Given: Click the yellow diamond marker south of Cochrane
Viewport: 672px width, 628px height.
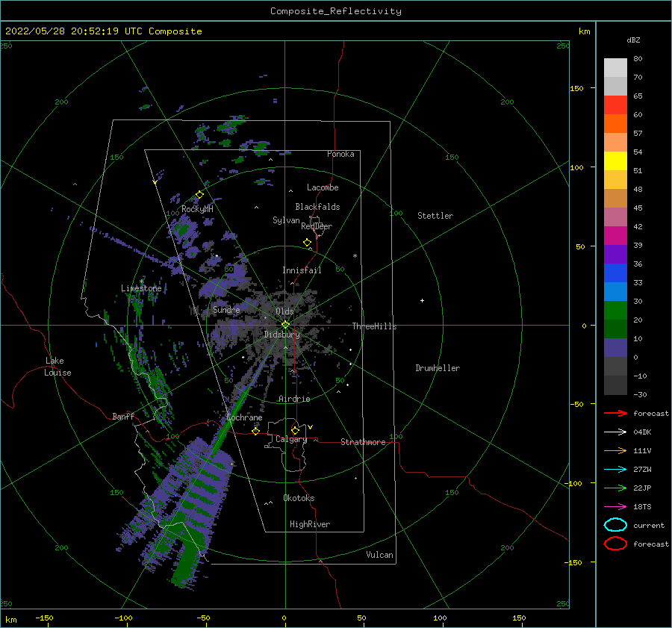Looking at the screenshot, I should [256, 432].
